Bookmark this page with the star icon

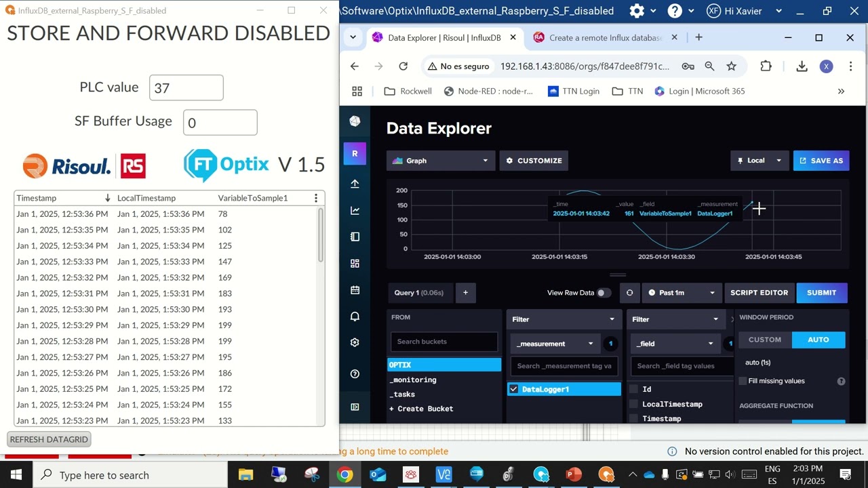(x=731, y=66)
